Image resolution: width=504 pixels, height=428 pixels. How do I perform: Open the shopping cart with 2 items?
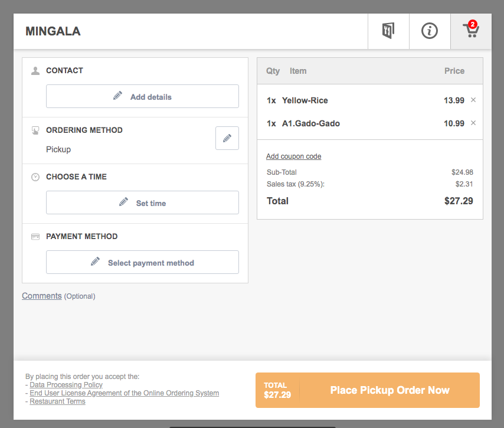click(471, 31)
